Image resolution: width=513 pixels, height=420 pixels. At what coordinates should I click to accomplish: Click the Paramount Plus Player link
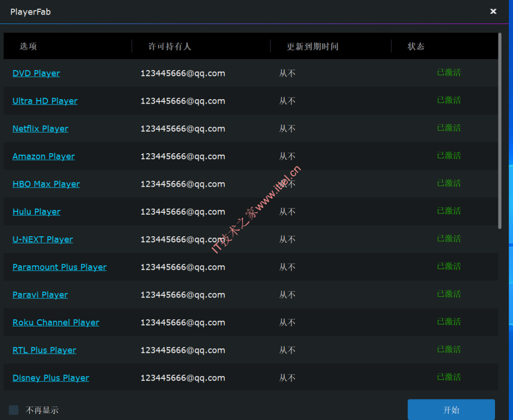click(x=59, y=267)
